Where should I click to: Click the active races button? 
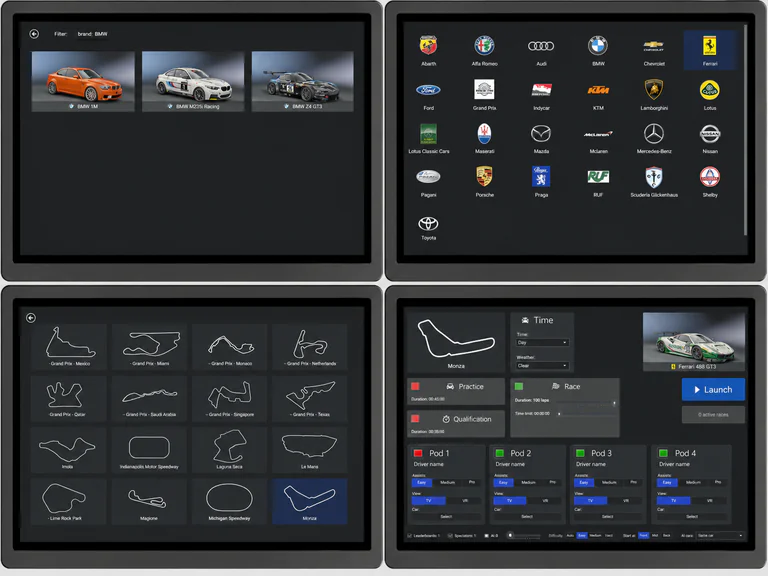click(x=713, y=414)
